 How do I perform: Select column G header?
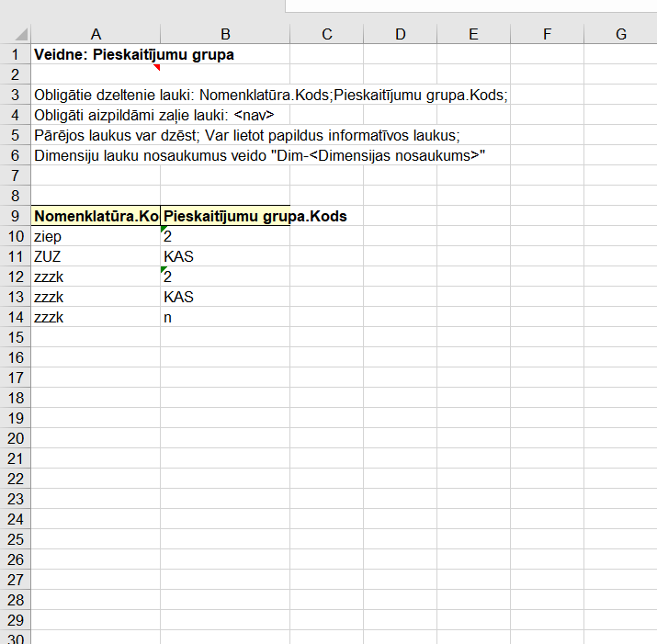(620, 34)
